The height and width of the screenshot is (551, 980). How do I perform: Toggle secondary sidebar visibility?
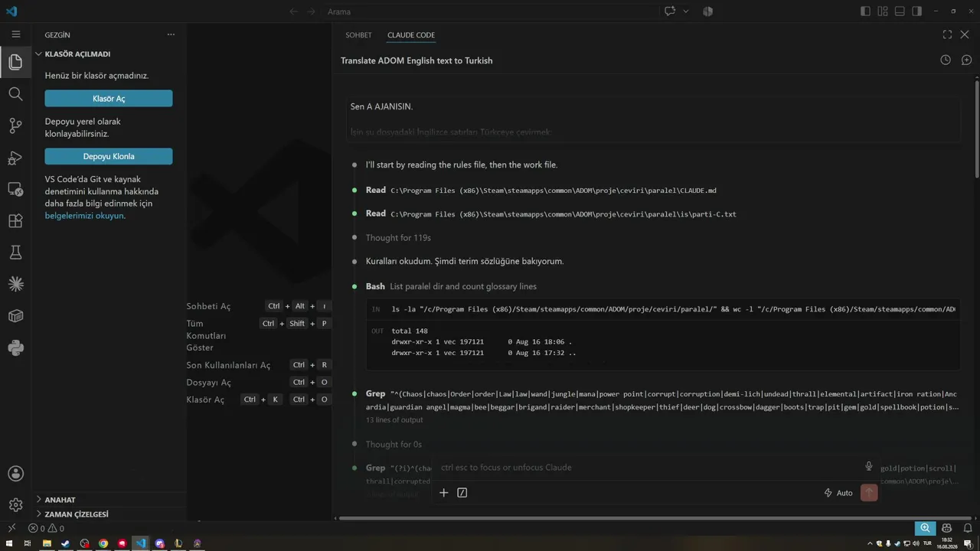[x=918, y=11]
